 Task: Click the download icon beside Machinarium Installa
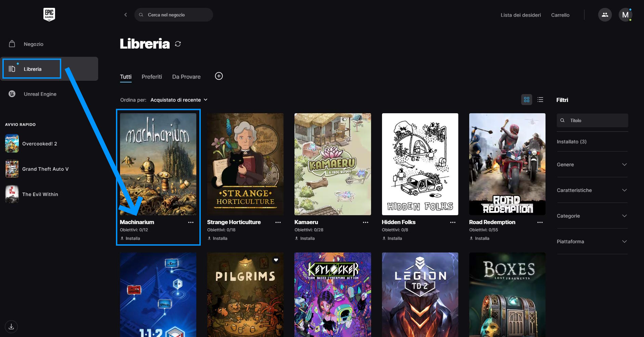[x=122, y=238]
